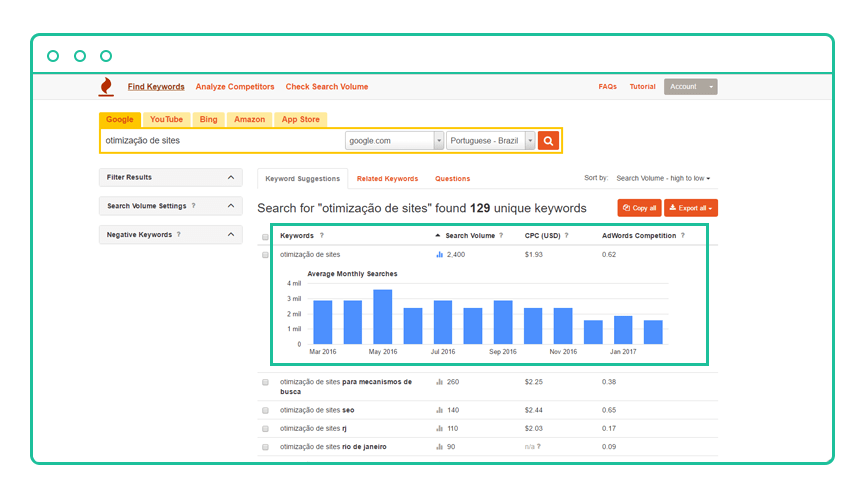Click the sort arrow by Search Volume
Viewport: 859px width, 490px height.
[x=437, y=236]
